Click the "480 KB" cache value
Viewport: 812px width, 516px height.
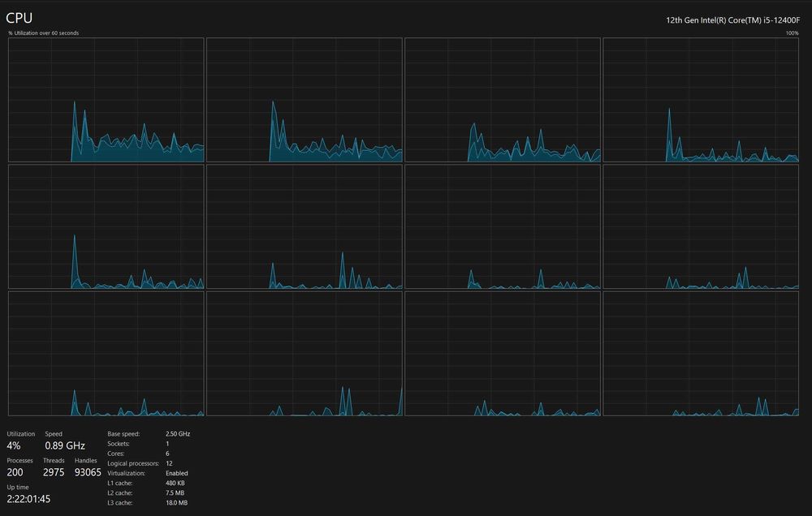175,483
